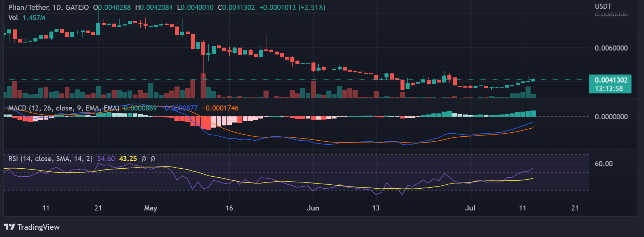
Task: Click the MACD histogram value 0.0000869
Action: point(140,108)
